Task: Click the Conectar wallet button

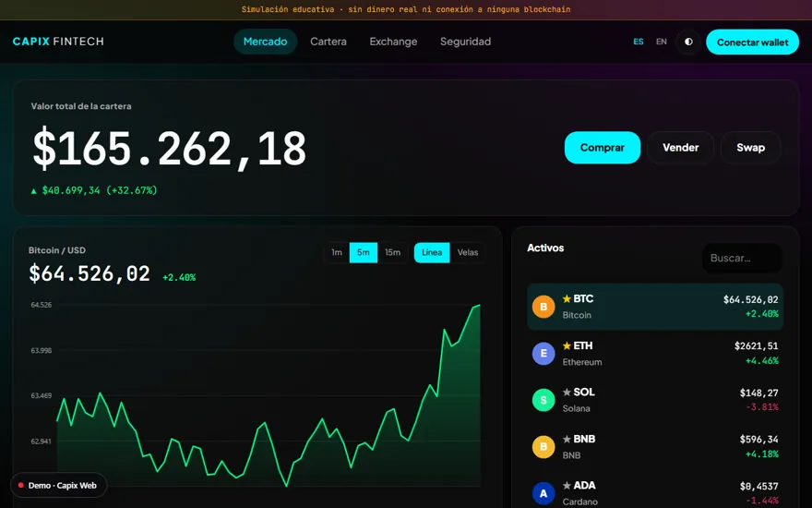Action: point(752,42)
